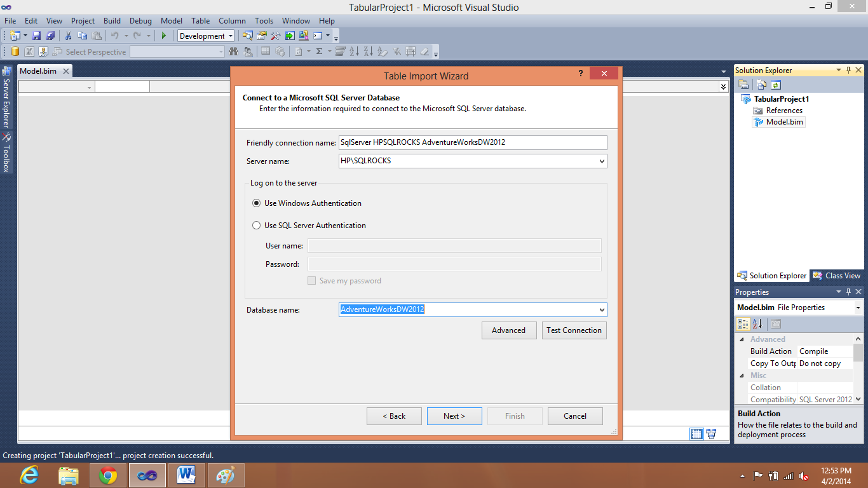Screen dimensions: 868x488
Task: Click the Save All toolbar icon
Action: 50,36
